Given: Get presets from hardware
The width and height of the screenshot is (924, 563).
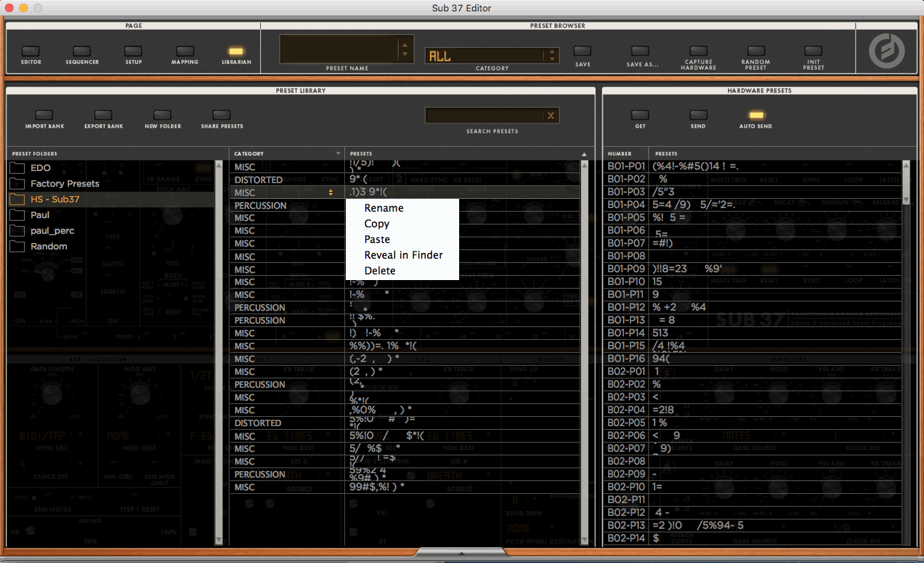Looking at the screenshot, I should tap(640, 115).
